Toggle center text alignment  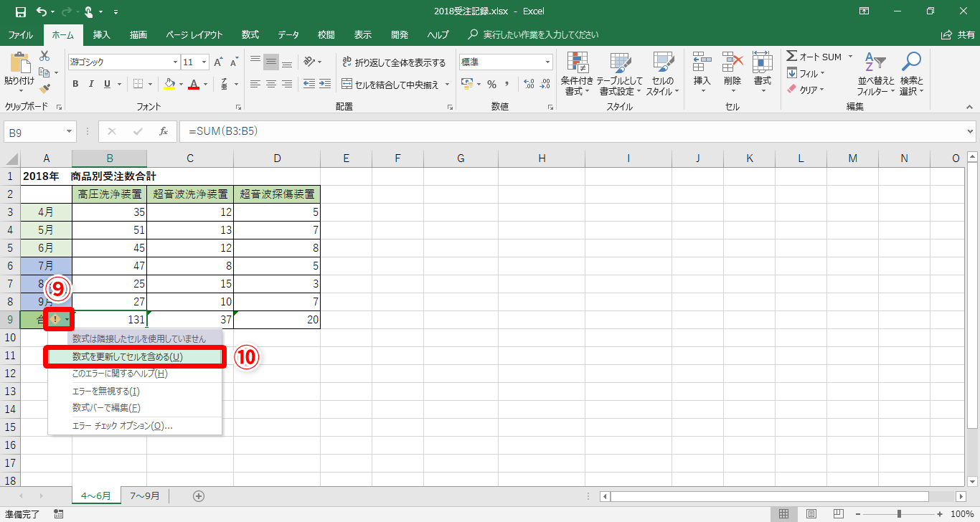271,84
